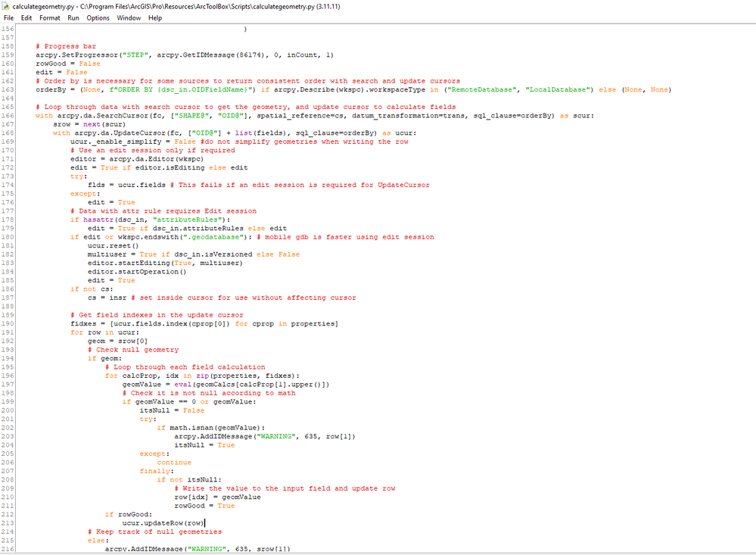
Task: Open the Window menu
Action: [x=129, y=18]
